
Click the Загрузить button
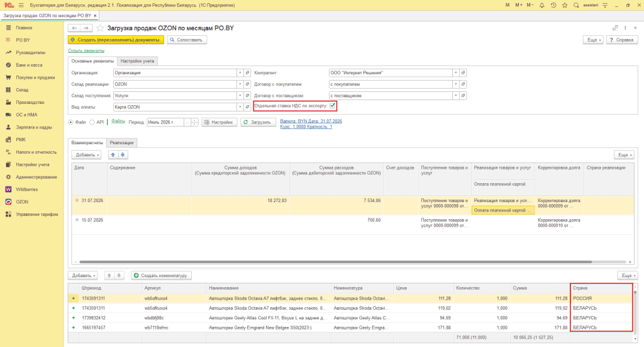click(257, 122)
